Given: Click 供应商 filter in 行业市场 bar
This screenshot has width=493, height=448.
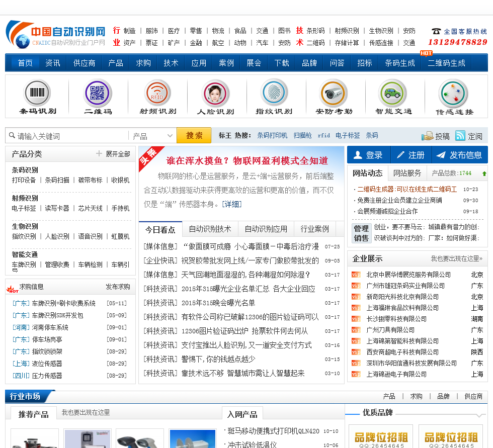Looking at the screenshot, I should click(x=473, y=397).
